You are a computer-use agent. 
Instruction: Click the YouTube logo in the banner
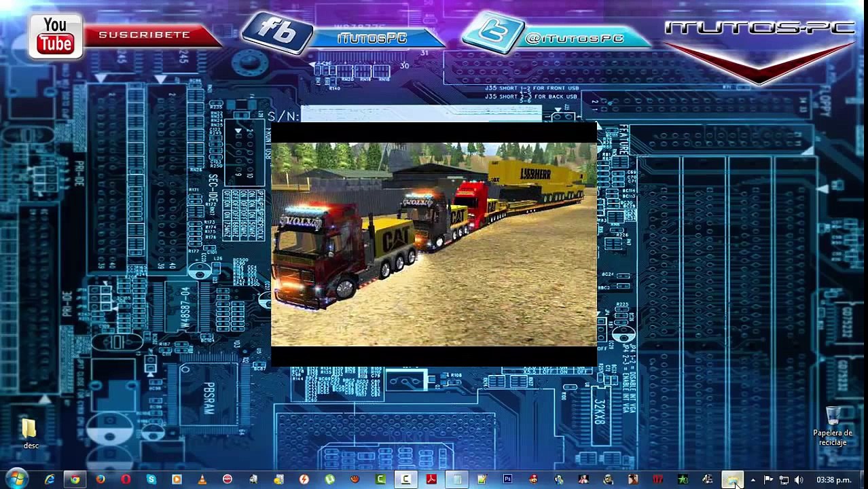[55, 36]
